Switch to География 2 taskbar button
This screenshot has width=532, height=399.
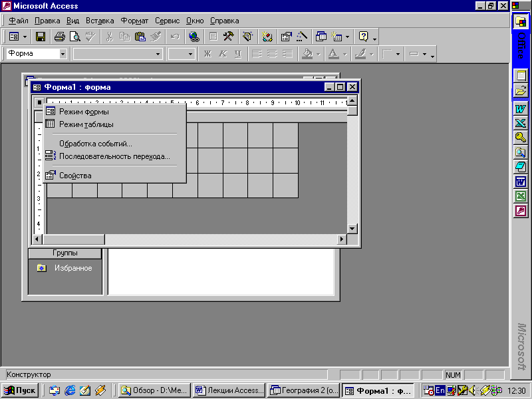(304, 390)
